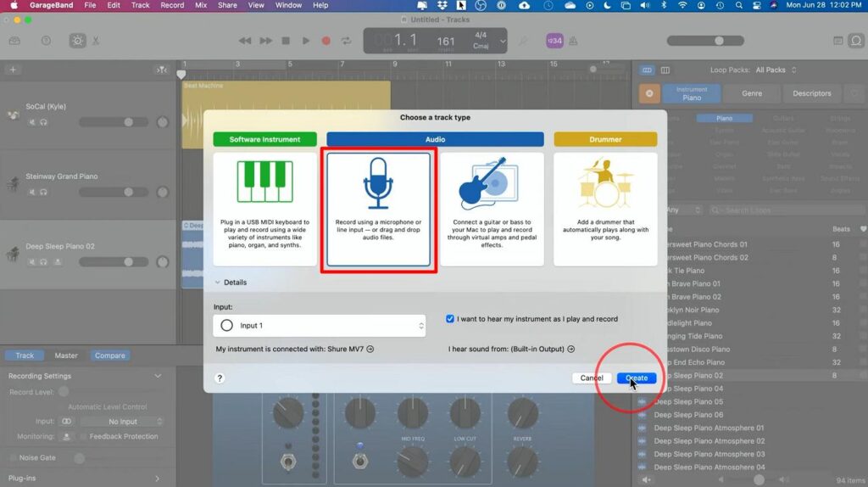Screen dimensions: 868x487
Task: Open the help question mark button
Action: (220, 378)
